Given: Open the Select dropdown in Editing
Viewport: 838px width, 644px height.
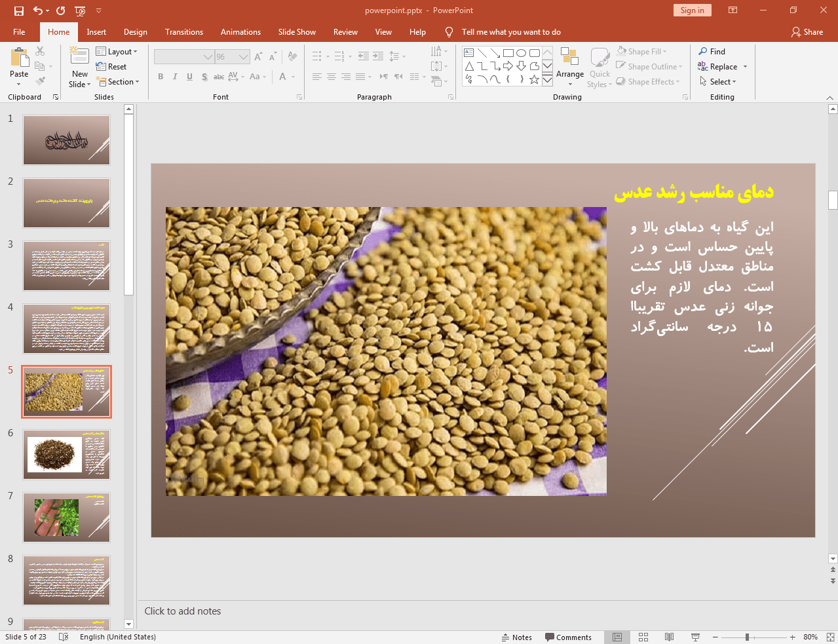Looking at the screenshot, I should (718, 82).
